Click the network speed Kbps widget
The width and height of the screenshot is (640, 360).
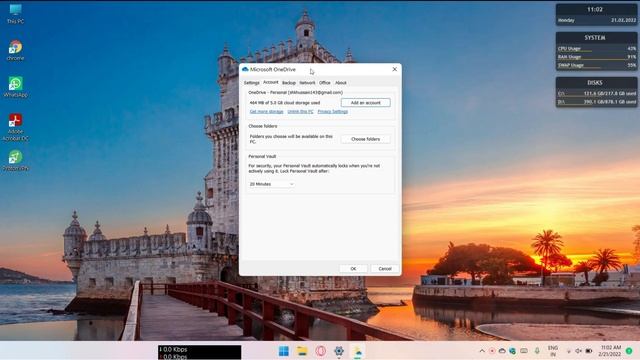pos(200,352)
